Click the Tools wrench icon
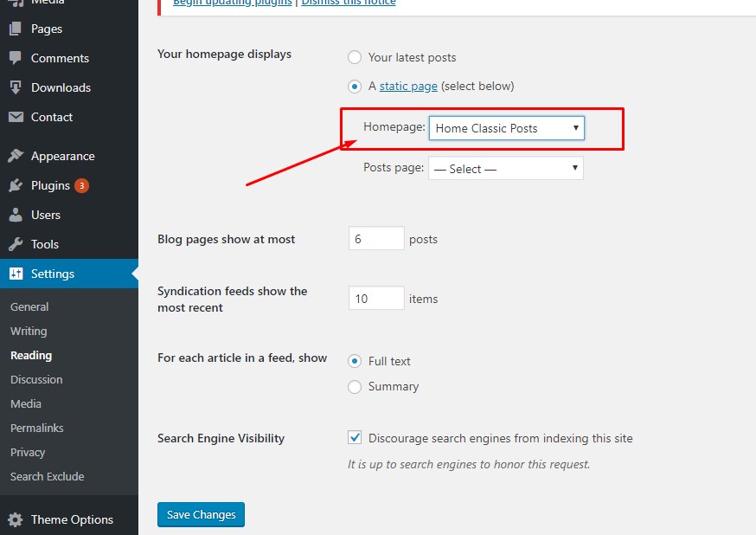This screenshot has width=756, height=535. (16, 244)
